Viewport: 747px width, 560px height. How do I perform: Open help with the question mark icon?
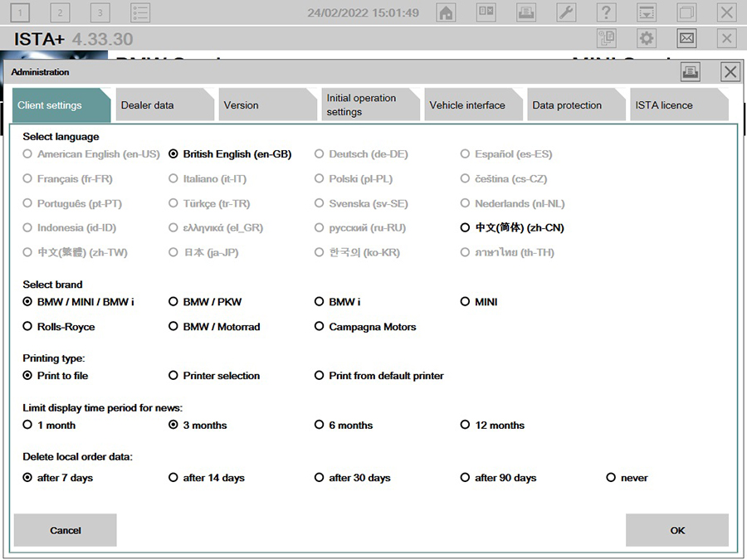607,12
